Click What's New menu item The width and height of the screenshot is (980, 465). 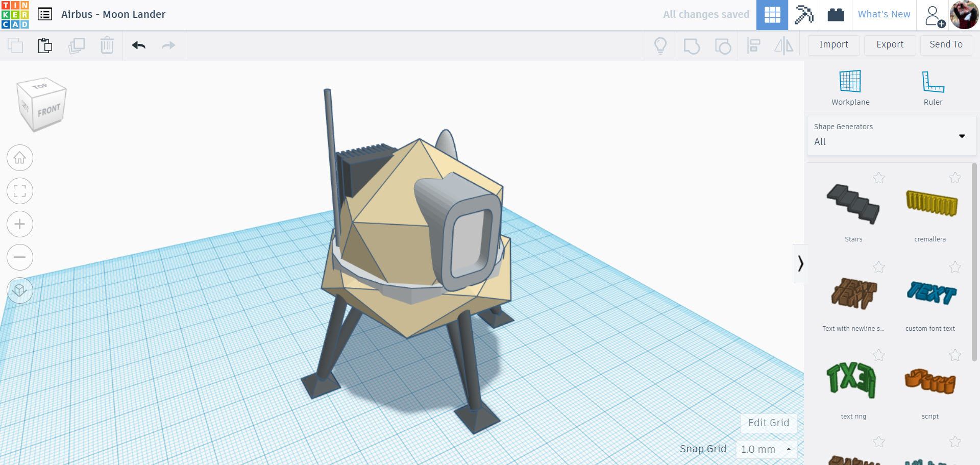tap(884, 14)
